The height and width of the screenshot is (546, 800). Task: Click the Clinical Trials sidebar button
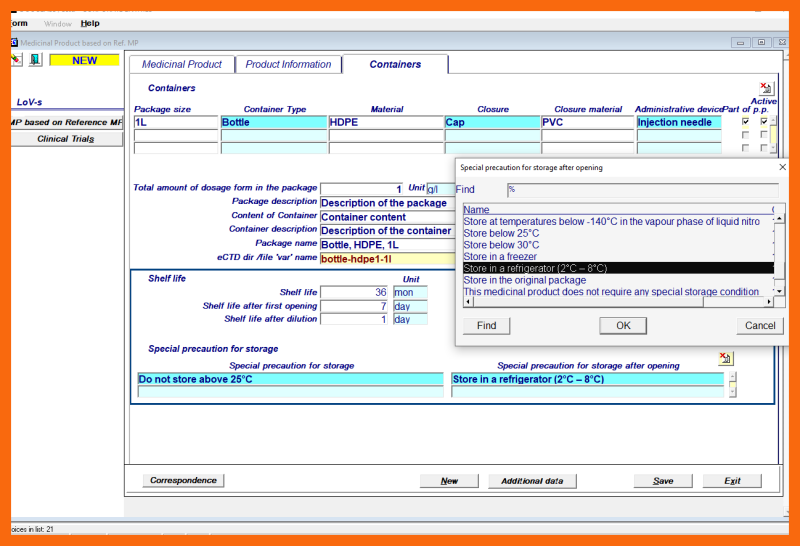pos(66,139)
